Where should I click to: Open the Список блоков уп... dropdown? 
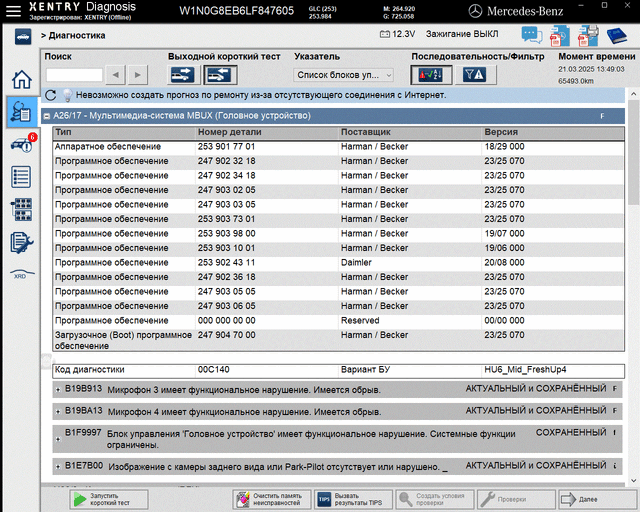343,75
